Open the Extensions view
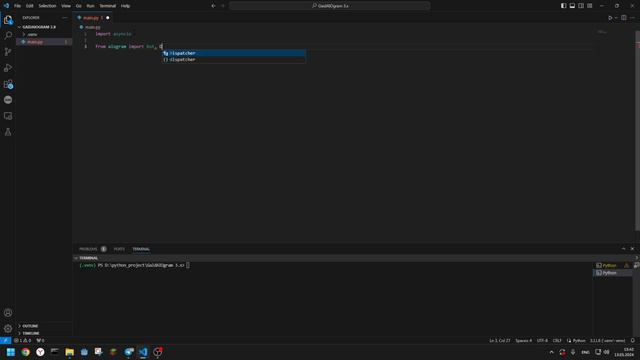 click(8, 84)
